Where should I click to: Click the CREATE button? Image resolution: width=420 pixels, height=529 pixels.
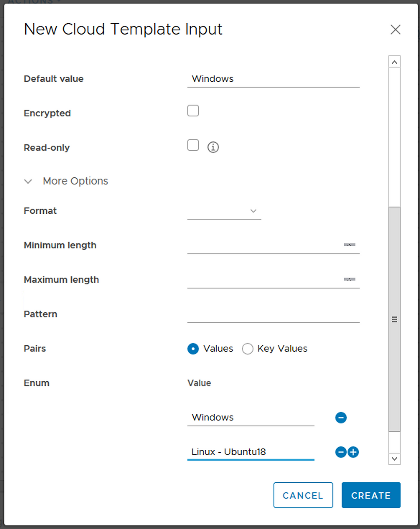click(x=371, y=495)
